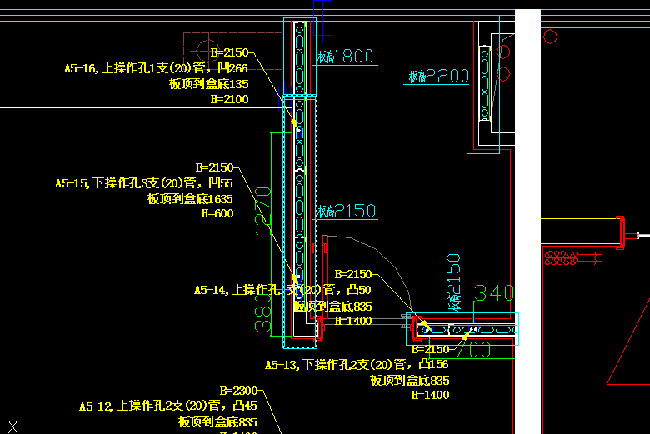Select the A5-16 annotation text line
Image resolution: width=650 pixels, height=434 pixels.
point(156,68)
